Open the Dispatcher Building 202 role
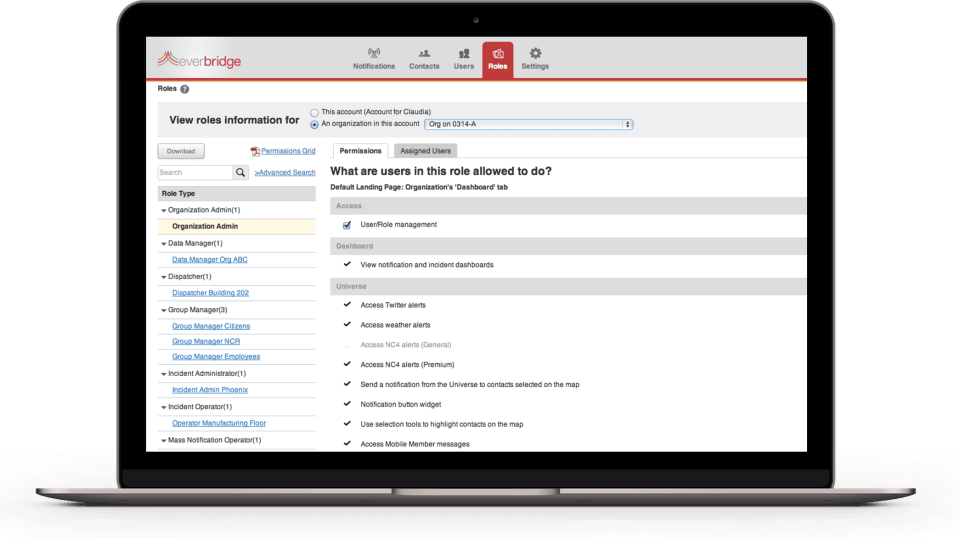Viewport: 960px width, 538px height. point(210,293)
